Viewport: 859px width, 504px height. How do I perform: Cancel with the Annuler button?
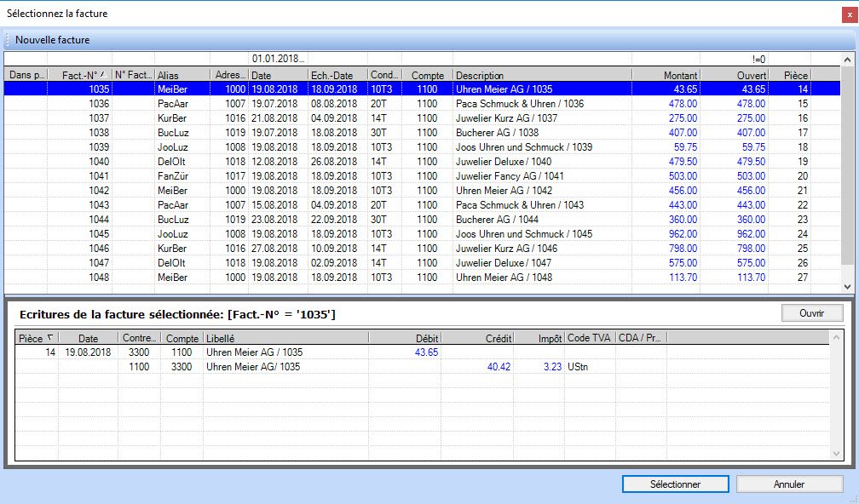[x=789, y=484]
